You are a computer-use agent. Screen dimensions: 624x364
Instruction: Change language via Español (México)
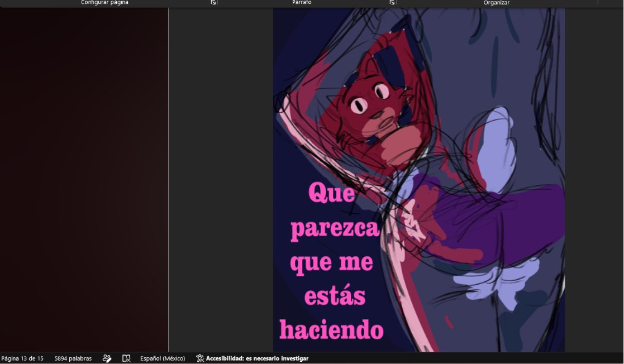(163, 358)
